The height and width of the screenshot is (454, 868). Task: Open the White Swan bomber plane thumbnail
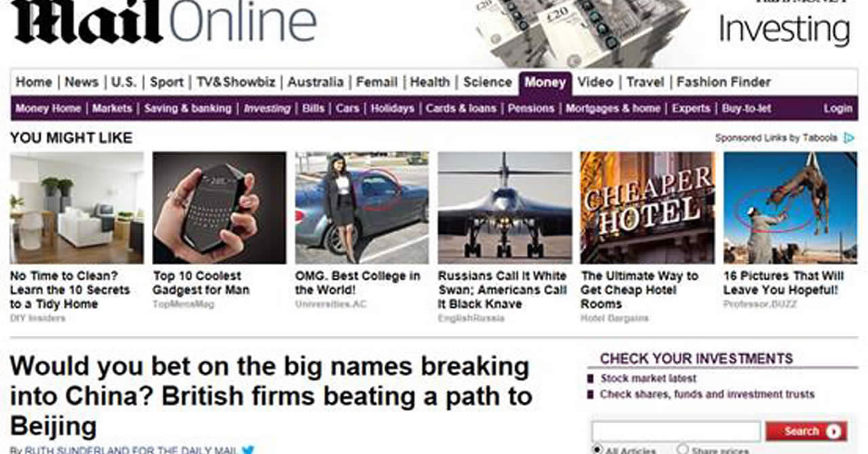point(505,207)
